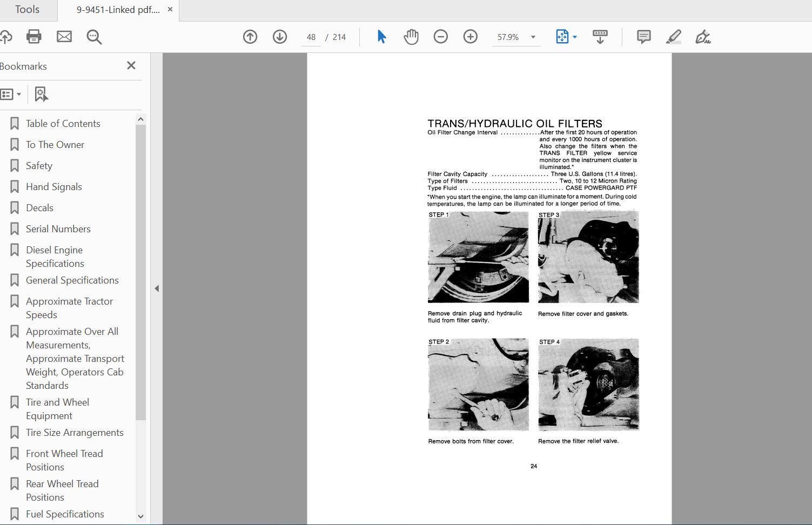Open the Safety bookmark
The image size is (812, 525).
(x=39, y=166)
